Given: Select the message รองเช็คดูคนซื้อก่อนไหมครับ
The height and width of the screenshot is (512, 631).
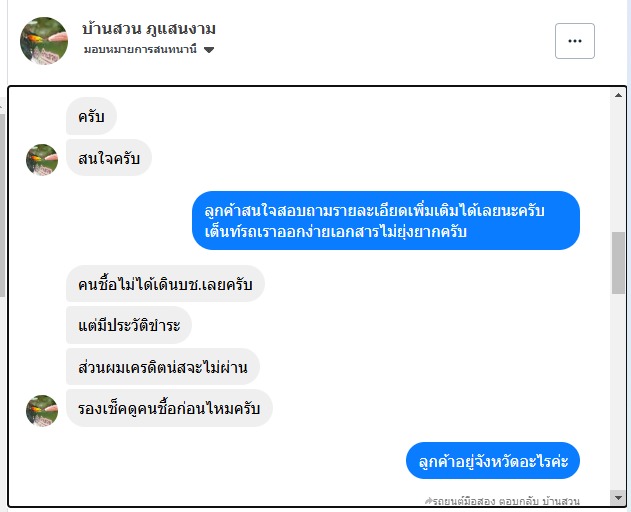Looking at the screenshot, I should (x=169, y=408).
